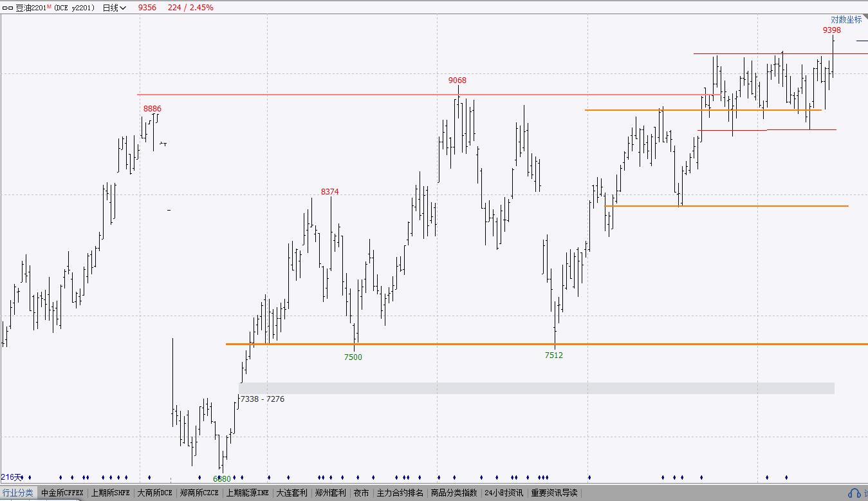Viewport: 868px width, 501px height.
Task: Click the latest price 9356 in header
Action: [147, 8]
